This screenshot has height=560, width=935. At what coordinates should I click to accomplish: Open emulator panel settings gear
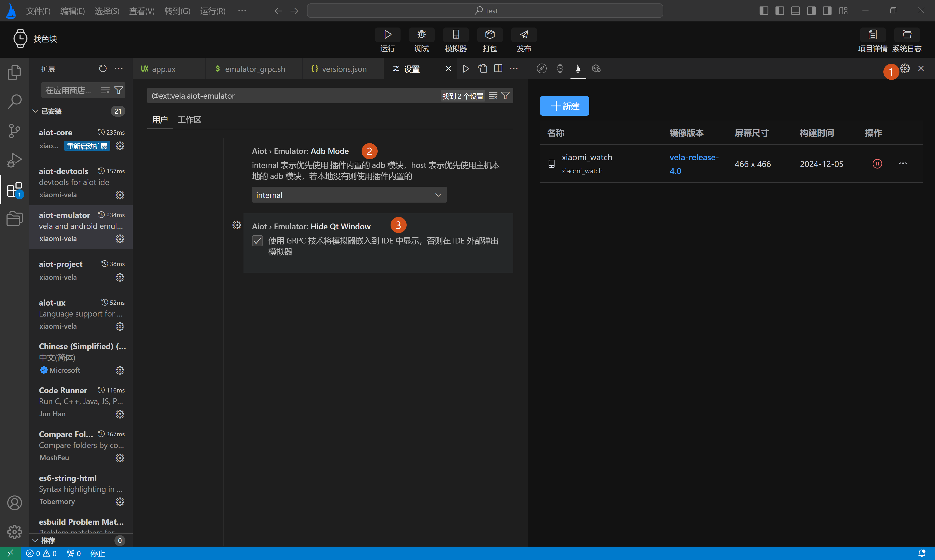tap(905, 68)
